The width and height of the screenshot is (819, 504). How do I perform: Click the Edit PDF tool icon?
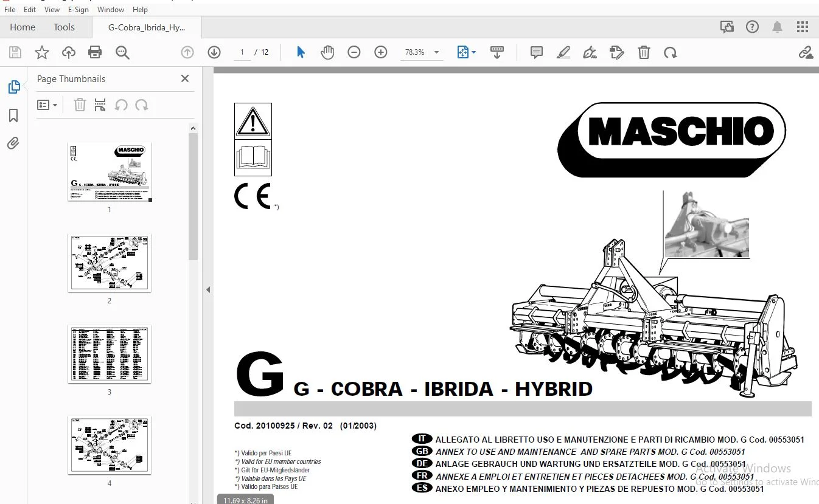point(616,53)
